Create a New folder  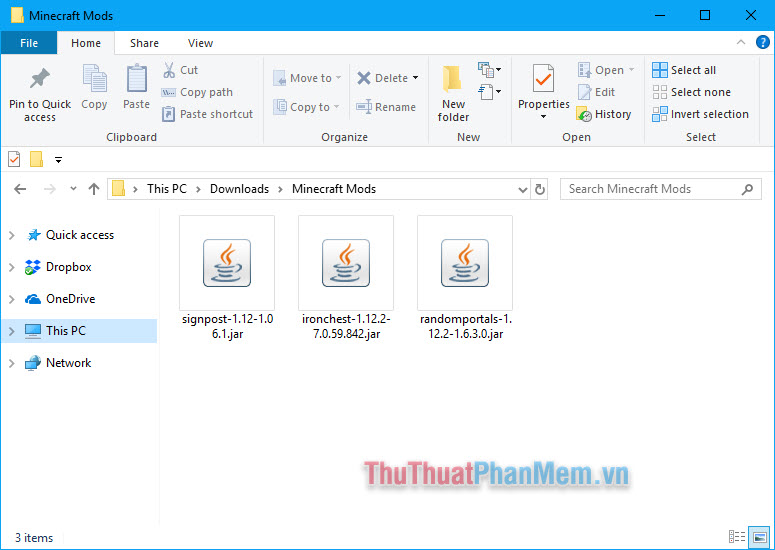point(453,93)
